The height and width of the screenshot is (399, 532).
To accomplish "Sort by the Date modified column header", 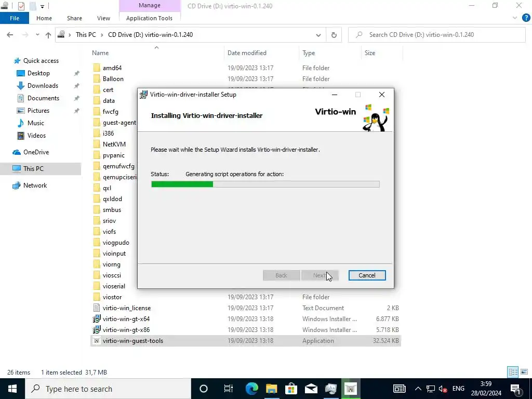I will pyautogui.click(x=247, y=53).
